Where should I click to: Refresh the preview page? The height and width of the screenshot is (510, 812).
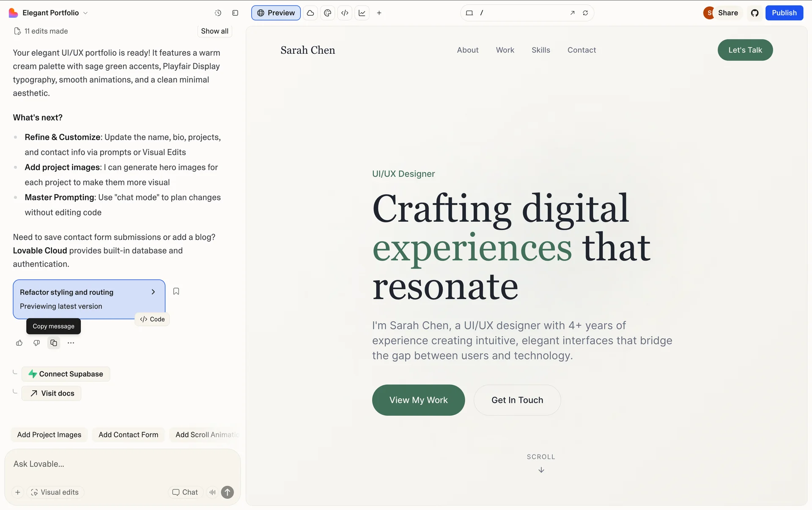coord(585,13)
